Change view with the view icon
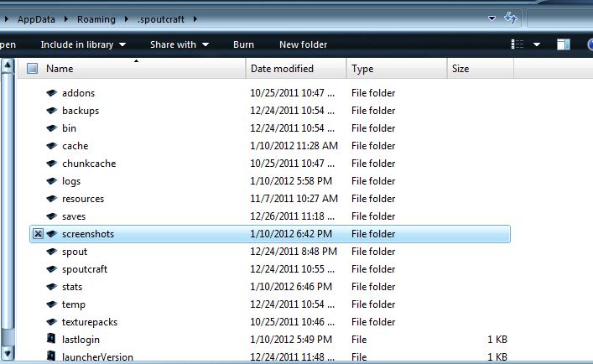 pos(518,44)
